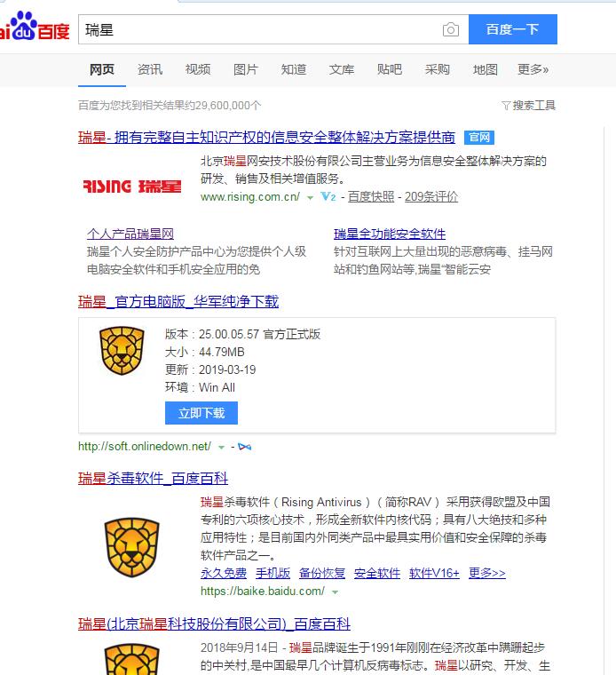Open 瑞星全功能安全软件 sublink
This screenshot has width=616, height=675.
pos(390,234)
